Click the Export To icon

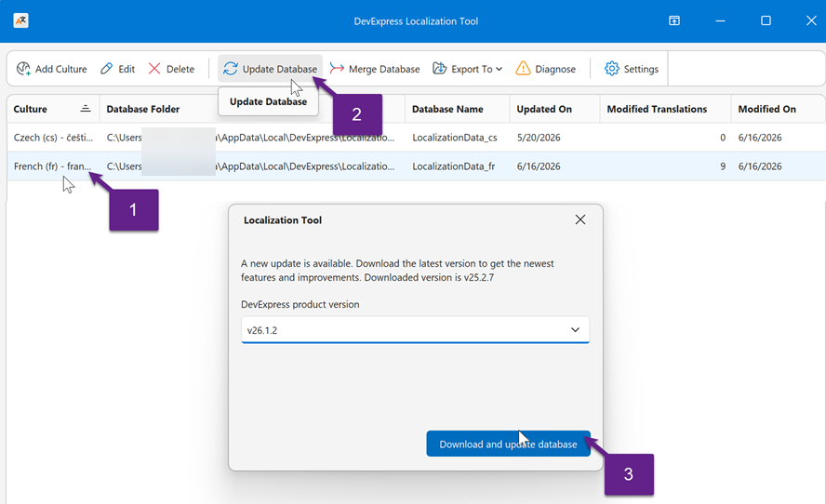pos(439,68)
